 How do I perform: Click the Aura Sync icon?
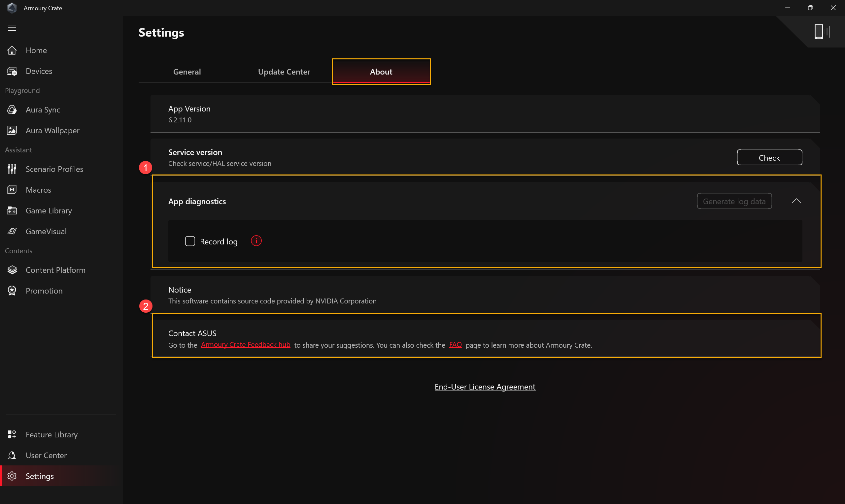12,110
